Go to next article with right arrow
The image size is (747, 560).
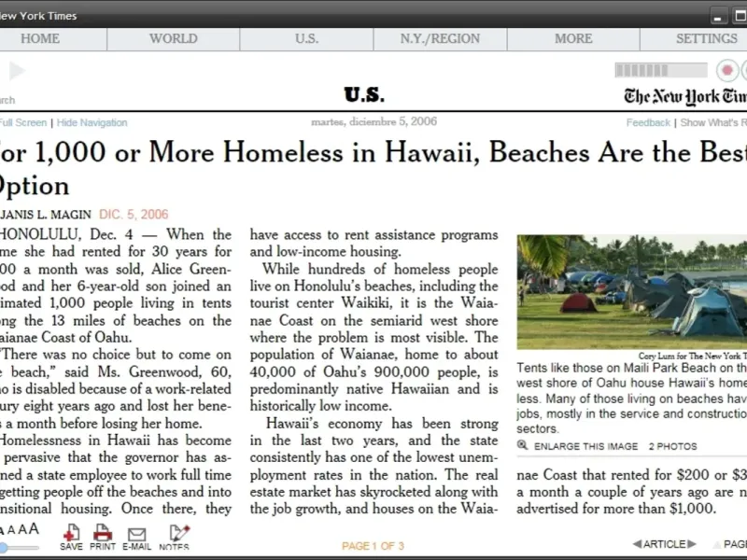click(692, 544)
